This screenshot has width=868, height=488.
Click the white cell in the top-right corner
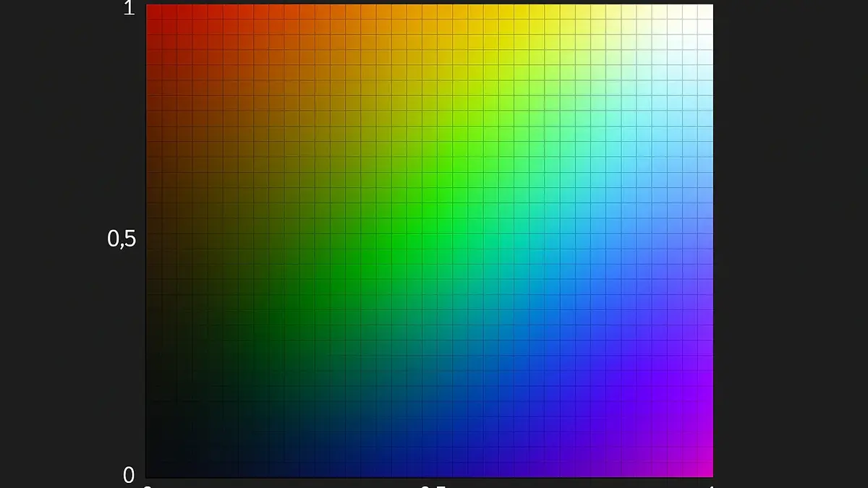pos(705,12)
